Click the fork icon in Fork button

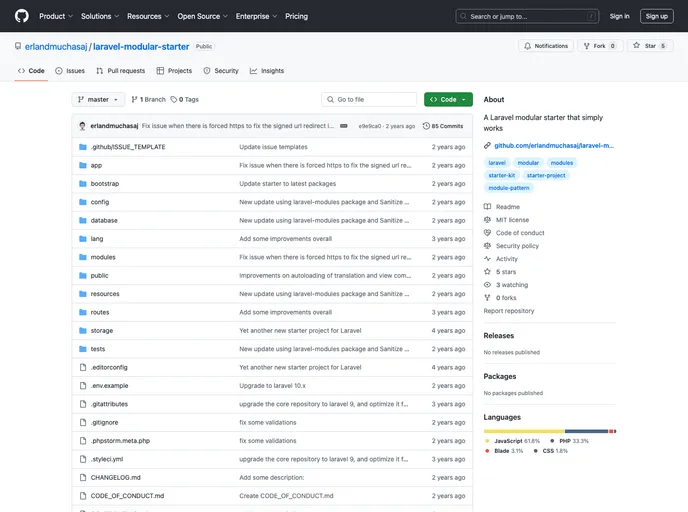[587, 46]
